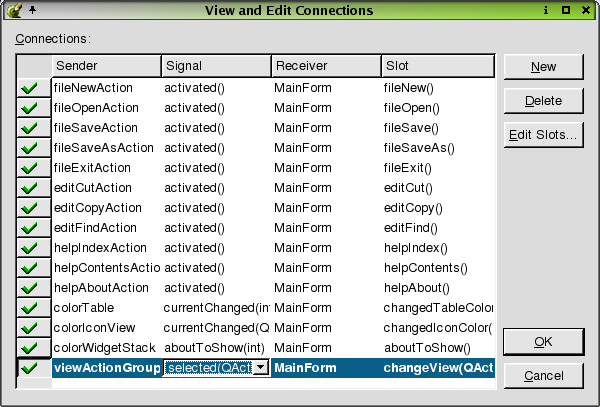
Task: Click the Signal column header
Action: (216, 66)
